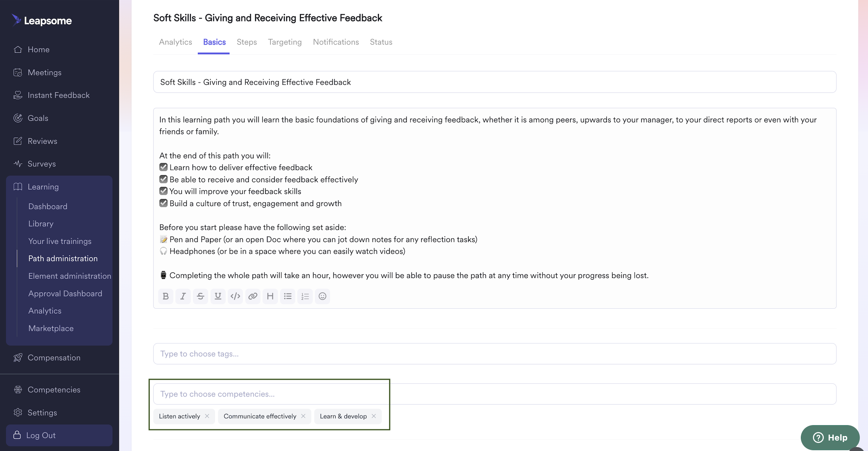This screenshot has width=868, height=451.
Task: Open the emoji picker icon
Action: click(322, 296)
